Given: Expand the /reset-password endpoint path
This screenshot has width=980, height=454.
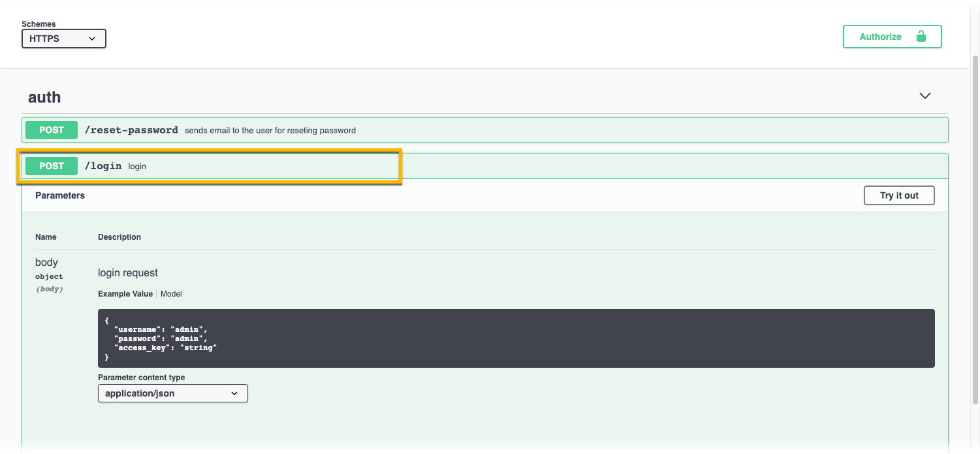Looking at the screenshot, I should point(131,130).
